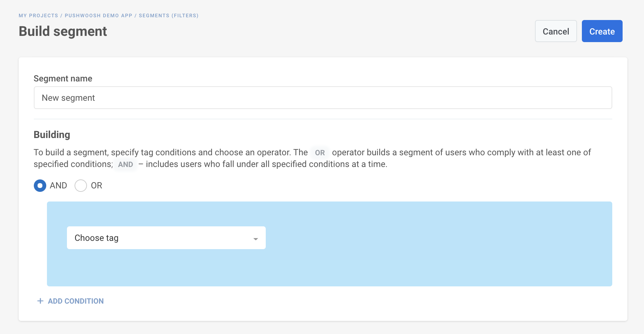Click the Segment name field label

[x=63, y=79]
